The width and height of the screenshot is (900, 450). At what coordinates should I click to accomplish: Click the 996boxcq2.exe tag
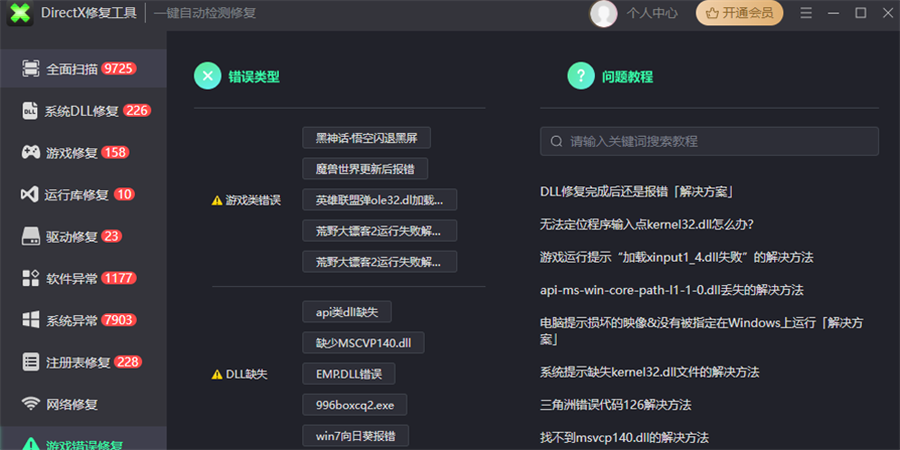354,405
